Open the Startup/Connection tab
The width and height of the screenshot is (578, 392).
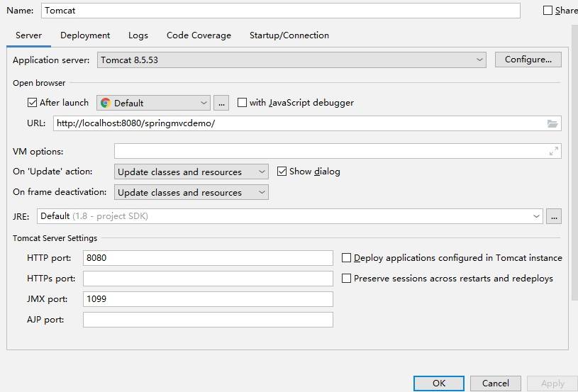click(x=289, y=35)
